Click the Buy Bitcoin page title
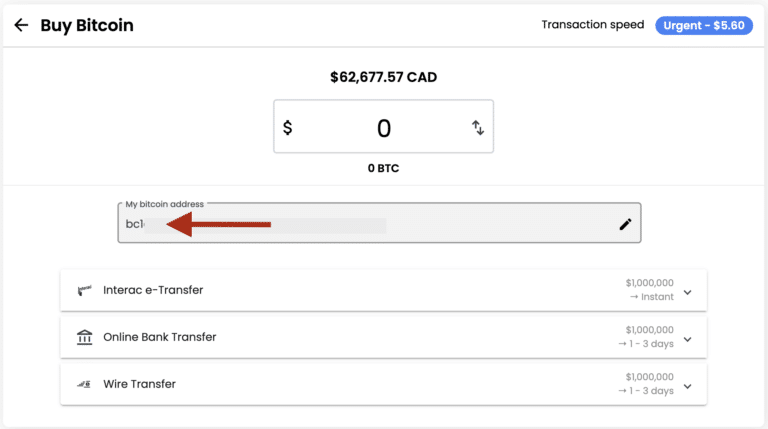The image size is (768, 429). pos(87,25)
